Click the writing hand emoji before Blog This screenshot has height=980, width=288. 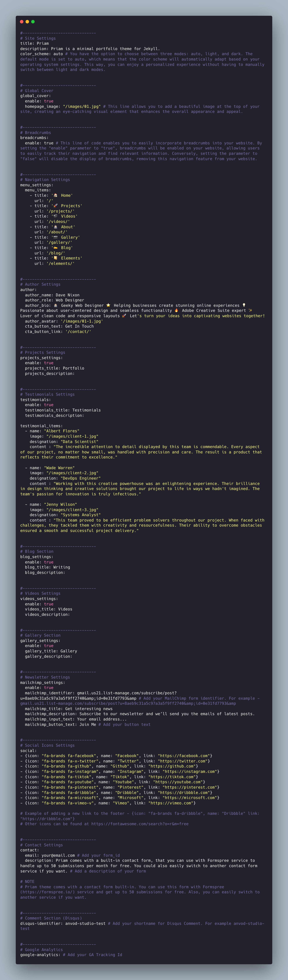(x=55, y=248)
